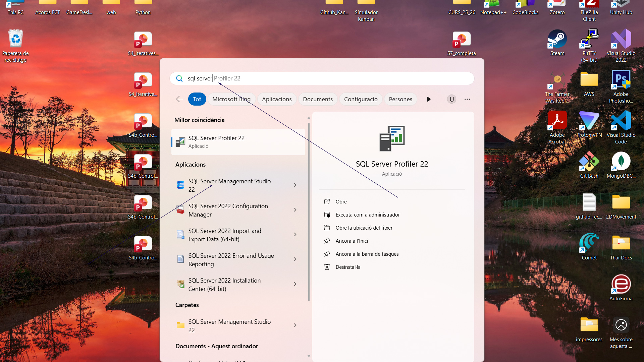Screen dimensions: 644x362
Task: Select the Proton VPN desktop icon
Action: (x=589, y=121)
